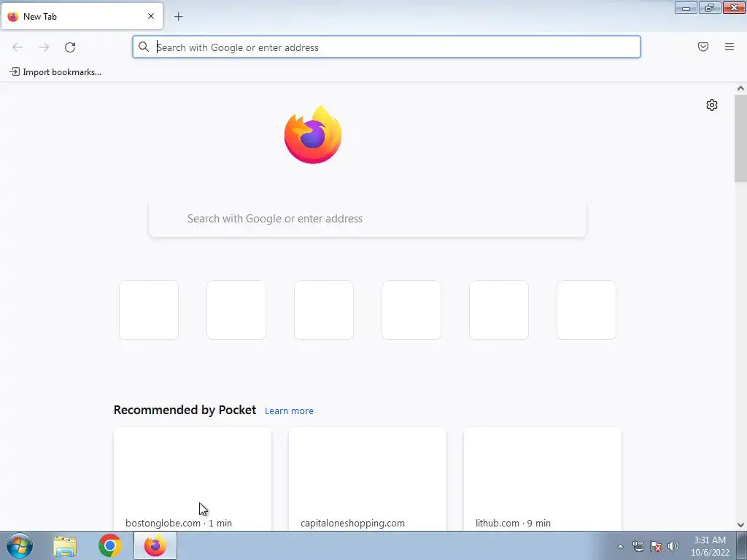The width and height of the screenshot is (747, 560).
Task: Focus the address bar search field
Action: click(x=387, y=47)
